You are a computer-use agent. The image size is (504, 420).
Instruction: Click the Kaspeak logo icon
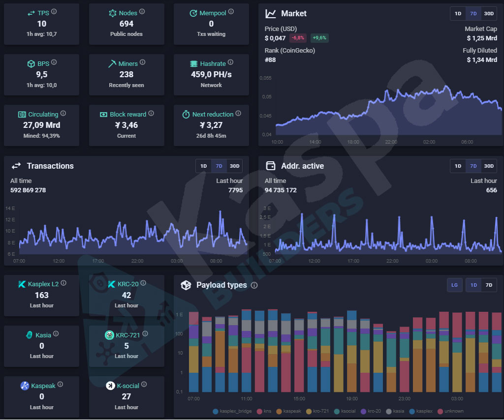click(25, 386)
